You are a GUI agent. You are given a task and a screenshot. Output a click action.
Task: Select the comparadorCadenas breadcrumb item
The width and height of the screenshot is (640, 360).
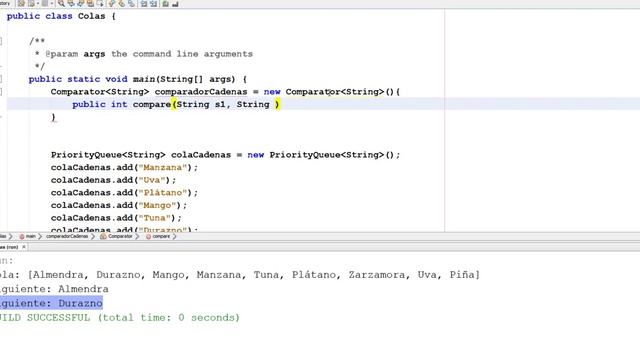(x=67, y=236)
